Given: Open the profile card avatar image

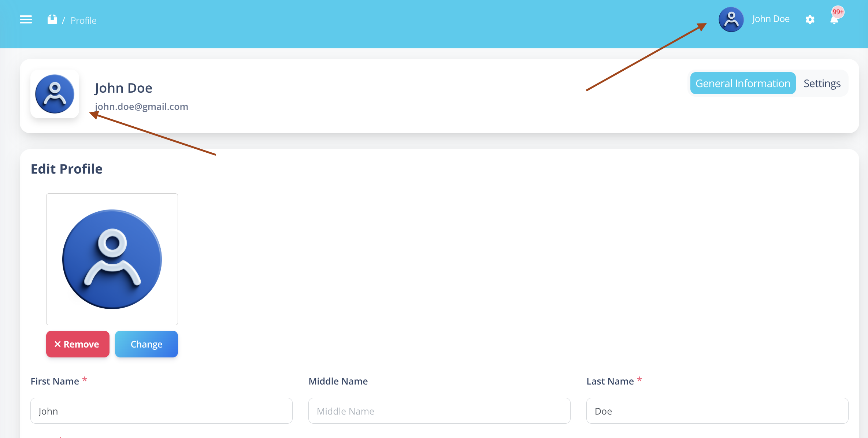Looking at the screenshot, I should [x=55, y=94].
